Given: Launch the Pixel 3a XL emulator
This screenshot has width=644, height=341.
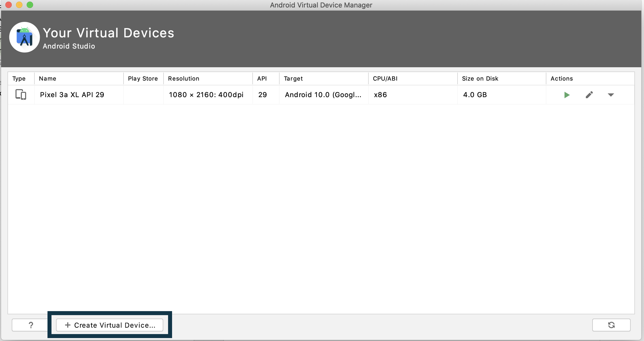Looking at the screenshot, I should (567, 95).
